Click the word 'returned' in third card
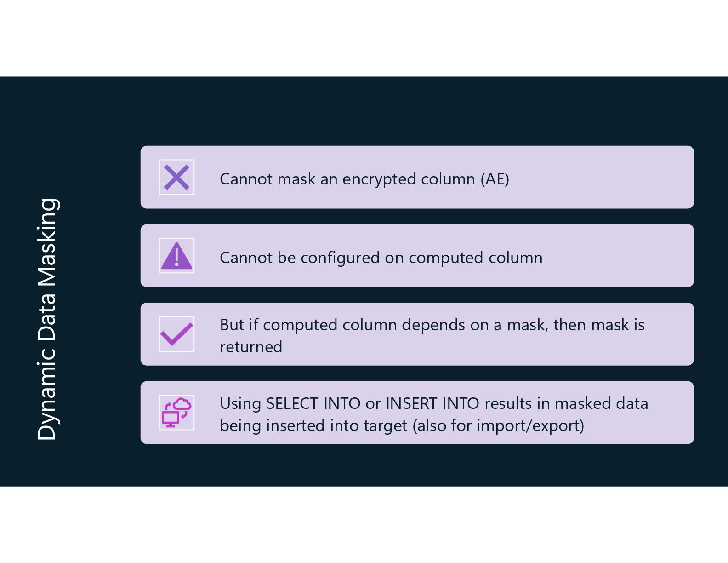The image size is (728, 563). (251, 347)
